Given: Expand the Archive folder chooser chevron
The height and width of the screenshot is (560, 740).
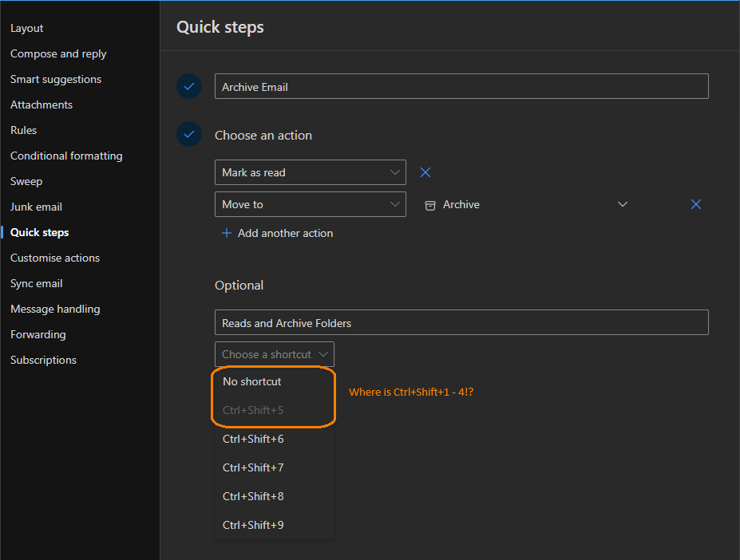Looking at the screenshot, I should point(623,204).
